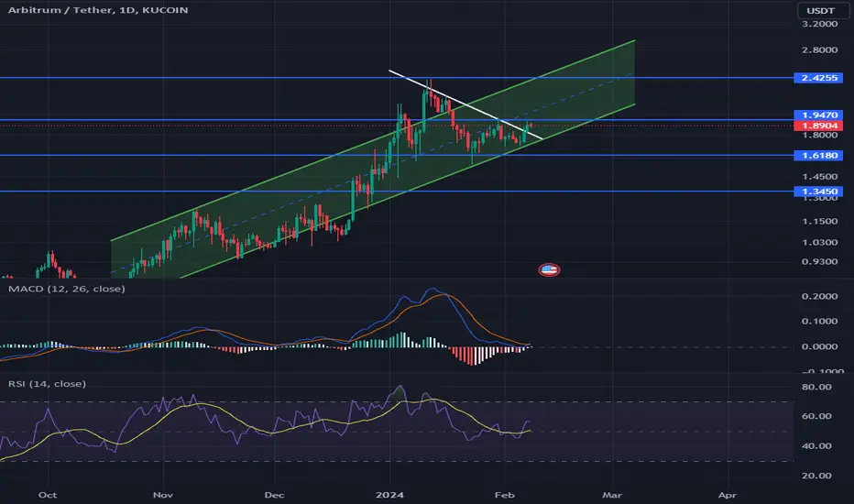Click the 1.1500 price axis value
The height and width of the screenshot is (504, 854).
tap(820, 221)
